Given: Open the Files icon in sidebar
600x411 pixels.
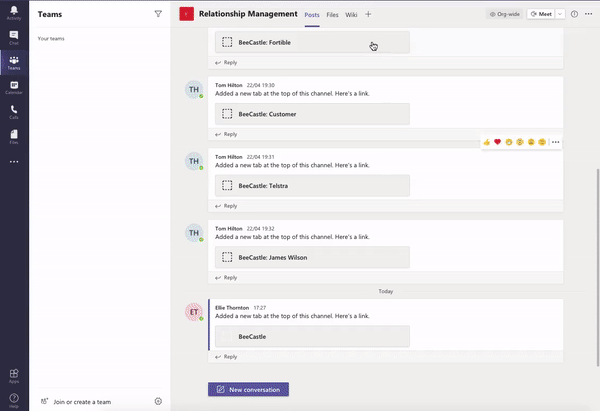Looking at the screenshot, I should pyautogui.click(x=14, y=137).
